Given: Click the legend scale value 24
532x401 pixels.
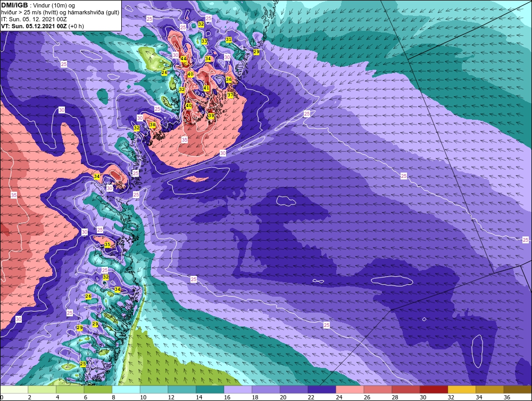Looking at the screenshot, I should (x=339, y=397).
